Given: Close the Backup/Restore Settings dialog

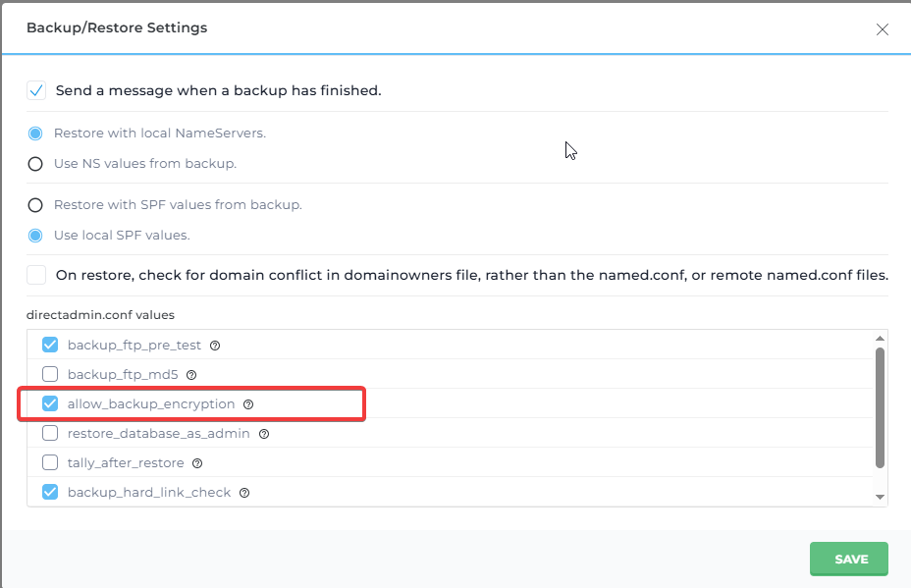Looking at the screenshot, I should pyautogui.click(x=882, y=29).
